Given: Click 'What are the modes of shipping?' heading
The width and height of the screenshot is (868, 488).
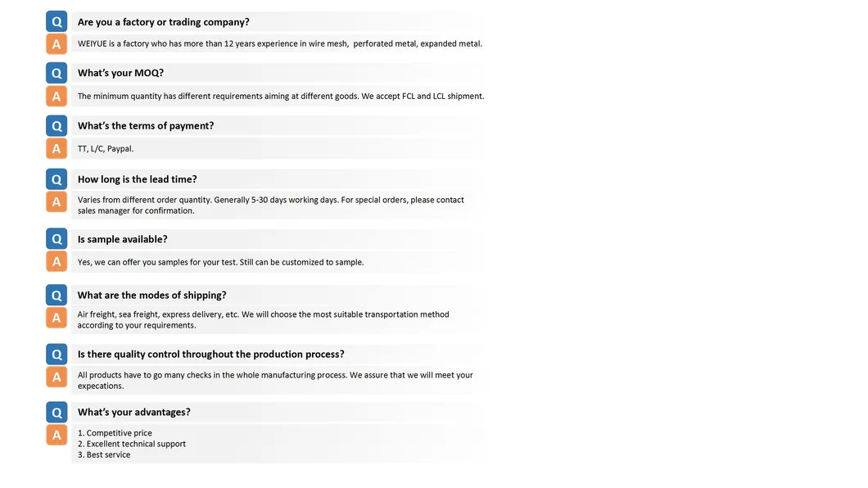Looking at the screenshot, I should click(x=151, y=296).
